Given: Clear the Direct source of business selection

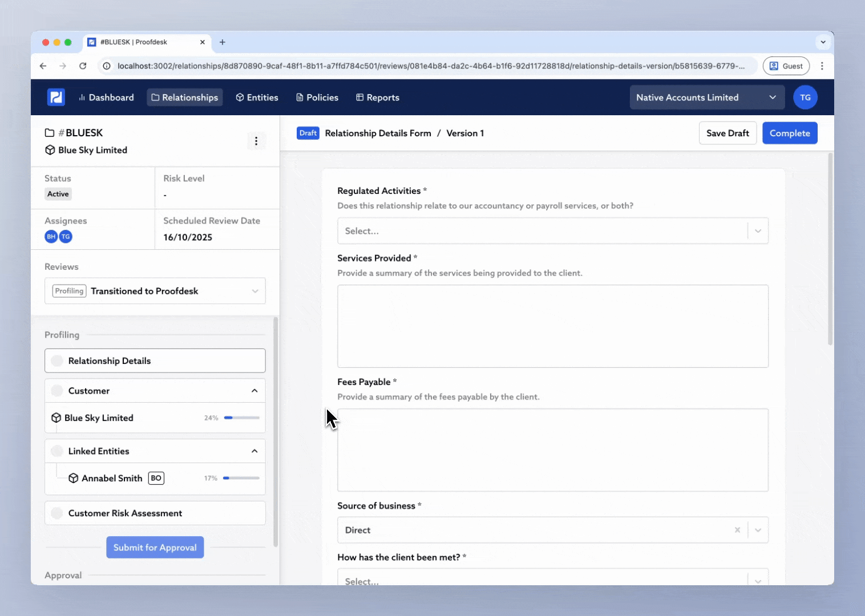Looking at the screenshot, I should (x=737, y=530).
